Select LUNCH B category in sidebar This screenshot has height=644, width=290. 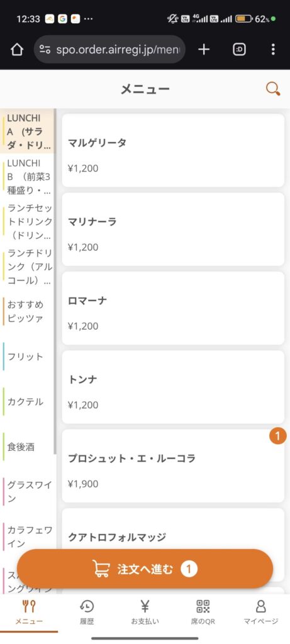27,177
